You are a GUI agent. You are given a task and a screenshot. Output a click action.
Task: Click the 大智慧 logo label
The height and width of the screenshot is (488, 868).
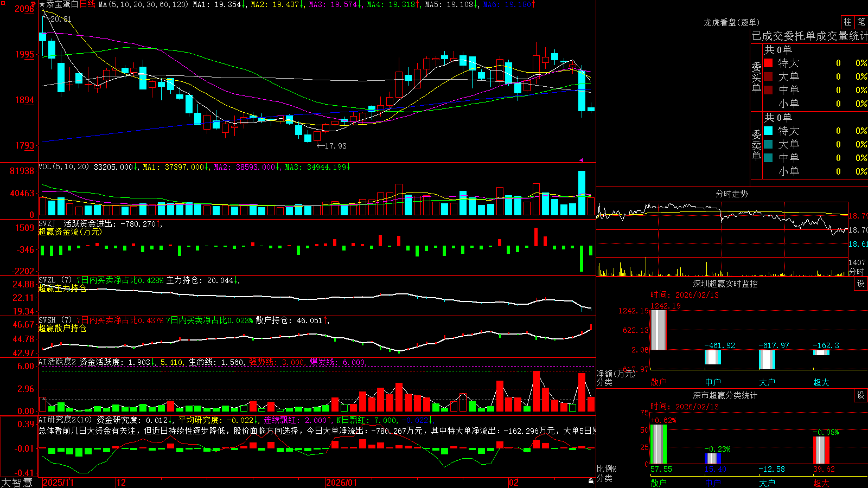(17, 483)
